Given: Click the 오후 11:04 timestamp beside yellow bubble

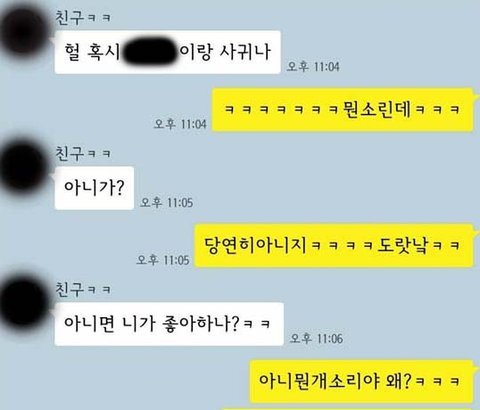Looking at the screenshot, I should tap(180, 124).
